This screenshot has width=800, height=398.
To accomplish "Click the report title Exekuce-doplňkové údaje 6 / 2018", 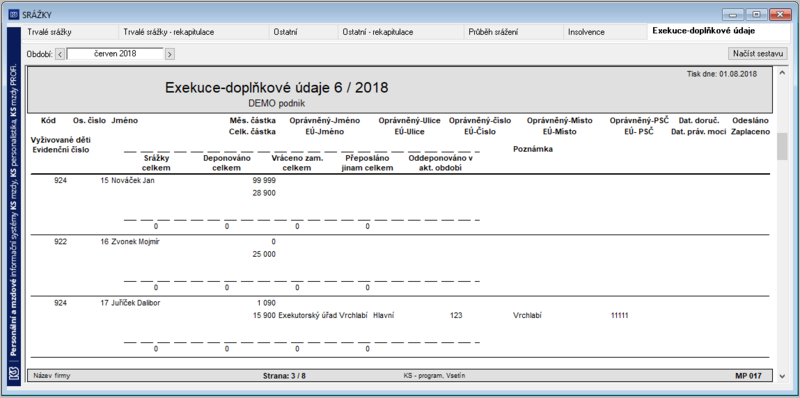I will 277,88.
